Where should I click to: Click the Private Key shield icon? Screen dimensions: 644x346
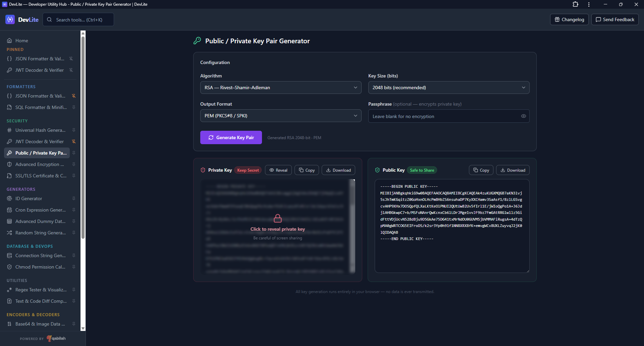[203, 170]
